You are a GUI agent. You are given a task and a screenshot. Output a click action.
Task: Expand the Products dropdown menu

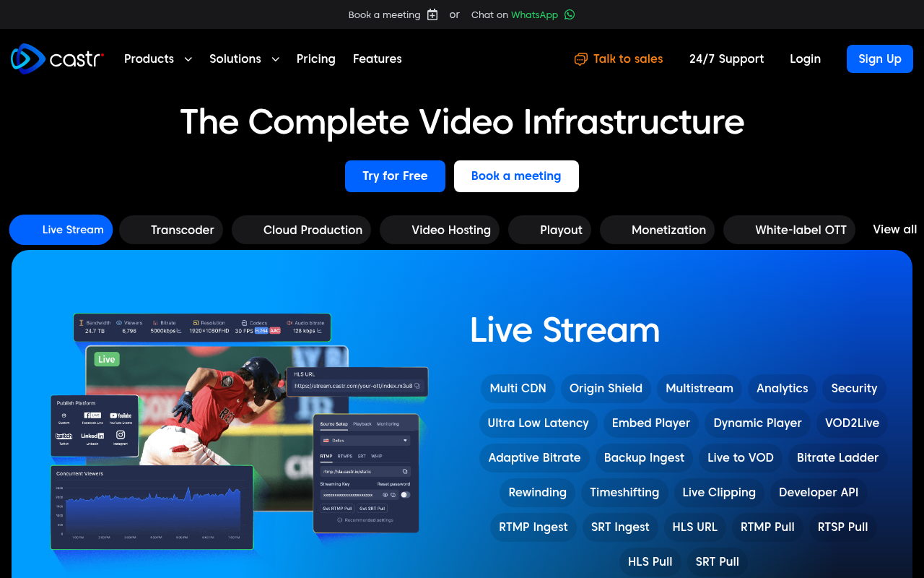(158, 59)
